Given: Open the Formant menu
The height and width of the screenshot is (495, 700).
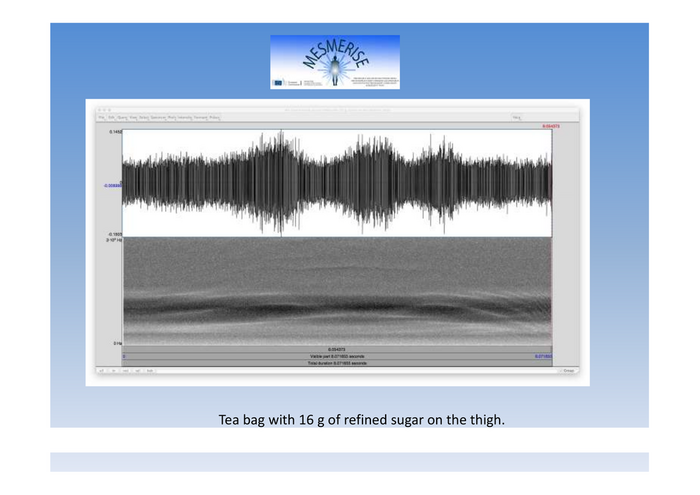Looking at the screenshot, I should pos(200,117).
